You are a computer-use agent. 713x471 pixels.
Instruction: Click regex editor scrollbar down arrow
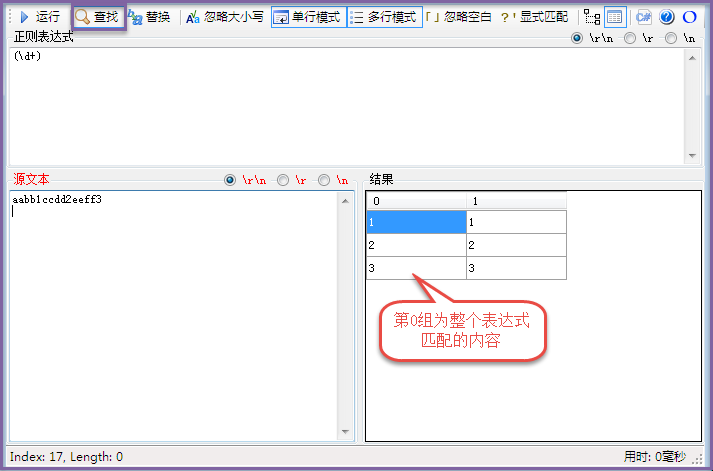[x=692, y=156]
